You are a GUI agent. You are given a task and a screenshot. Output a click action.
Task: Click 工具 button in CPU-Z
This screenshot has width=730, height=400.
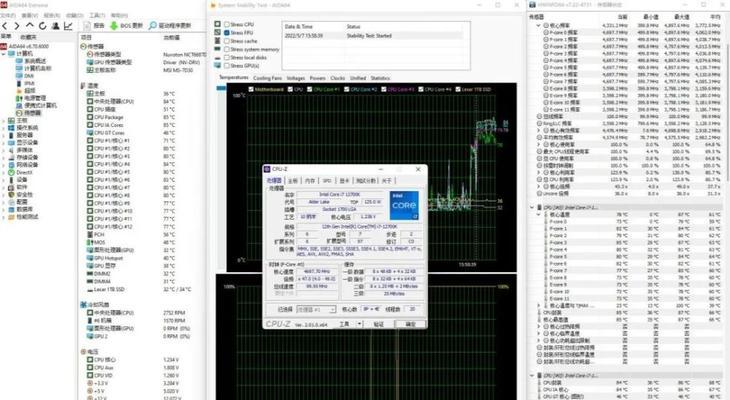click(344, 324)
